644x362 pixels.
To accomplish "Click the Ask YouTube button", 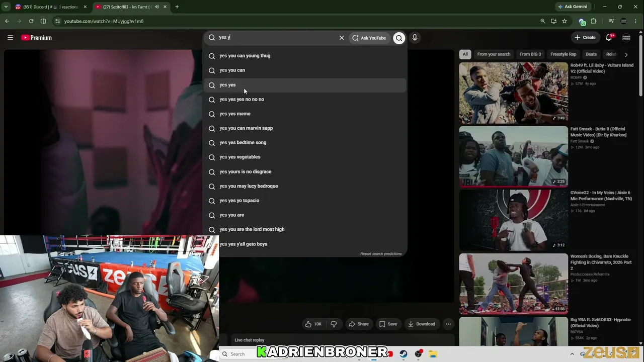I will 369,38.
